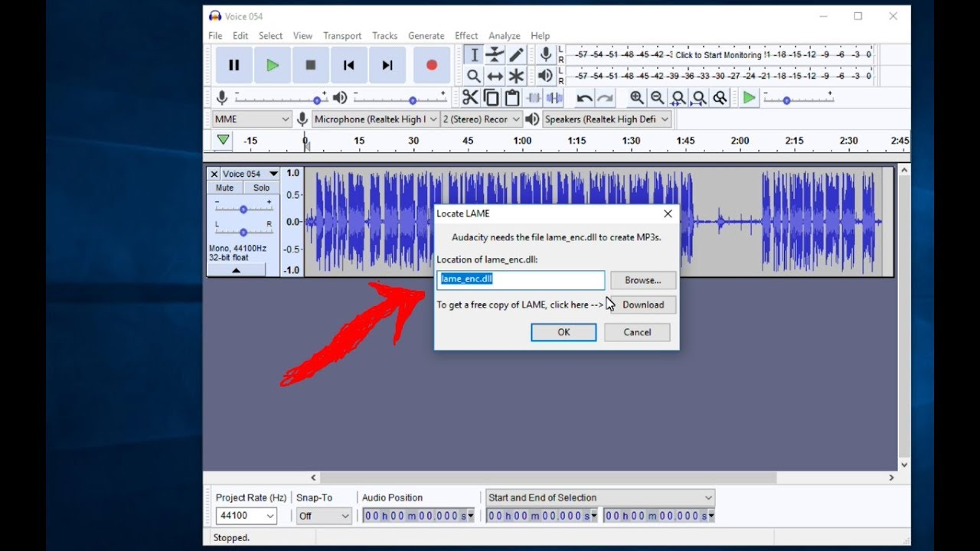The image size is (980, 551).
Task: Open the Microphone recording device dropdown
Action: 375,119
